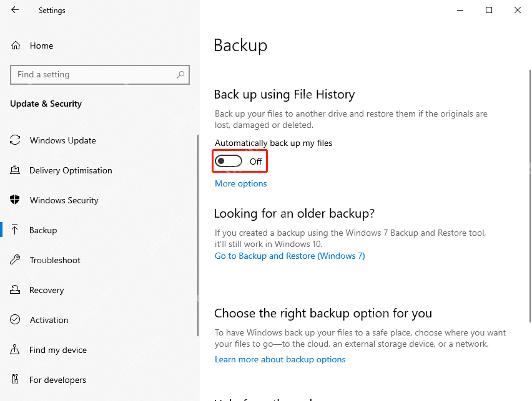Go to Backup and Restore (Windows 7)
Viewport: 532px width, 401px height.
[x=290, y=256]
